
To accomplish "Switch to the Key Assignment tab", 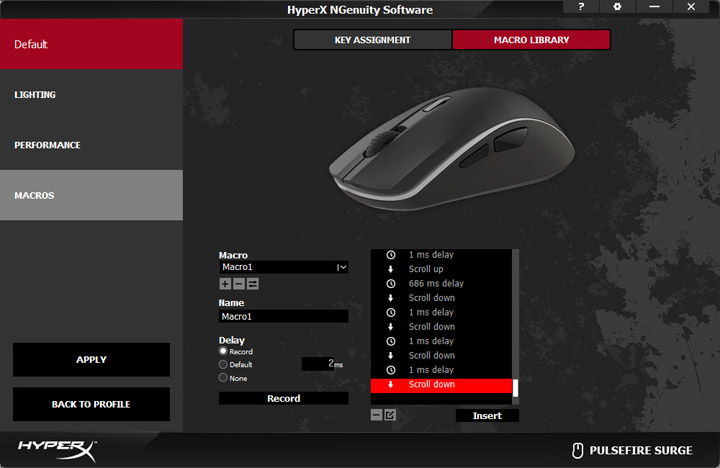I will pos(372,40).
